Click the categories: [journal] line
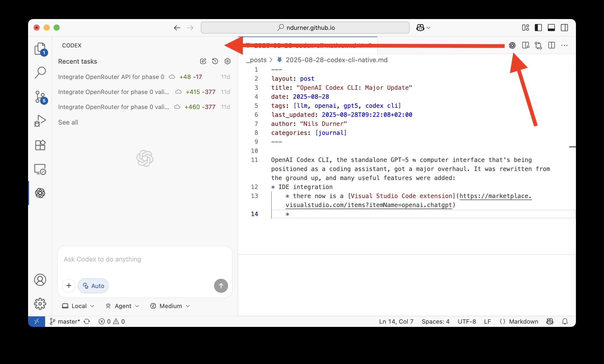The height and width of the screenshot is (364, 604). click(x=309, y=133)
